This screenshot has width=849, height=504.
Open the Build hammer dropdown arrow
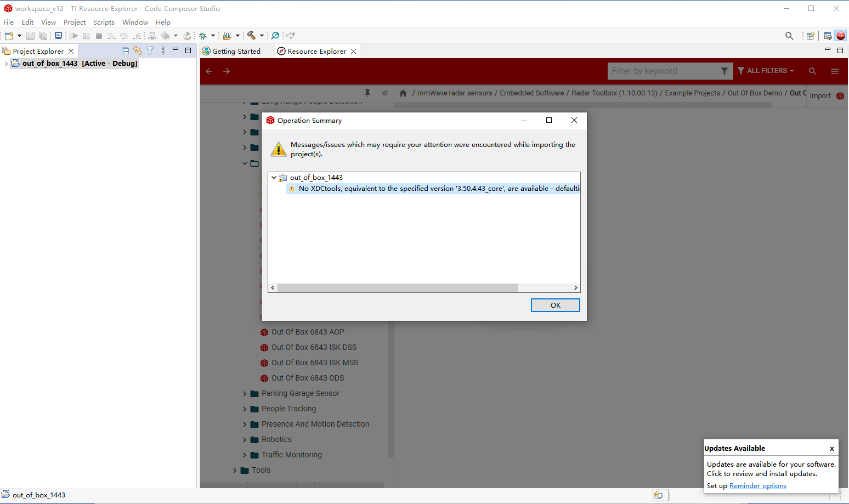coord(262,36)
